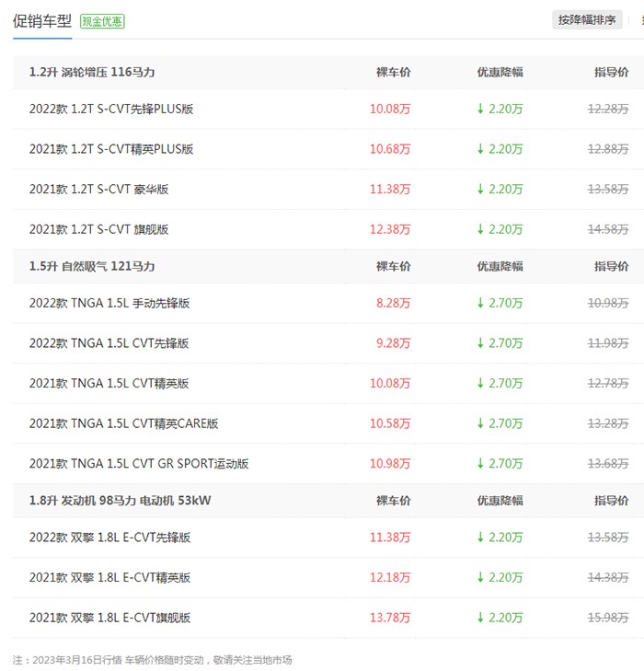This screenshot has width=644, height=671.
Task: Click the 2.70万 discount for 手动先锋版
Action: 500,303
